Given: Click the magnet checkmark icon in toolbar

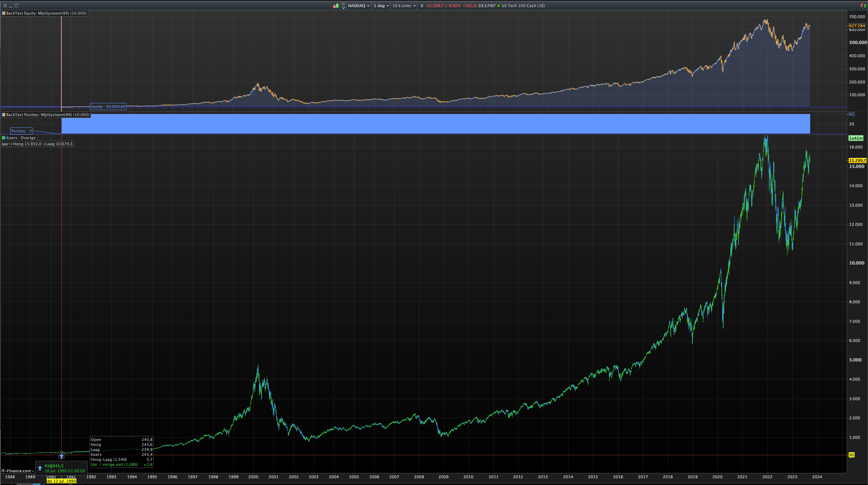Looking at the screenshot, I should point(343,6).
